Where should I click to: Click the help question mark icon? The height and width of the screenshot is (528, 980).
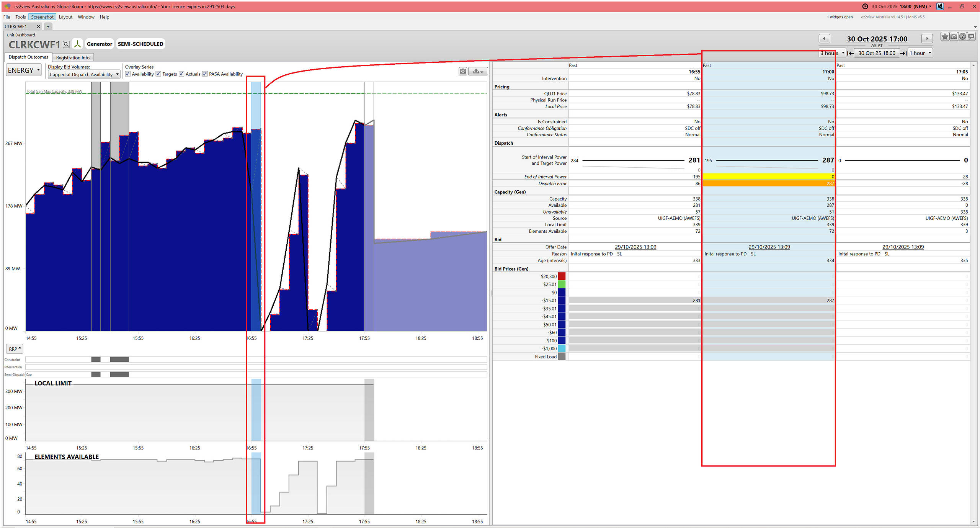pyautogui.click(x=962, y=36)
